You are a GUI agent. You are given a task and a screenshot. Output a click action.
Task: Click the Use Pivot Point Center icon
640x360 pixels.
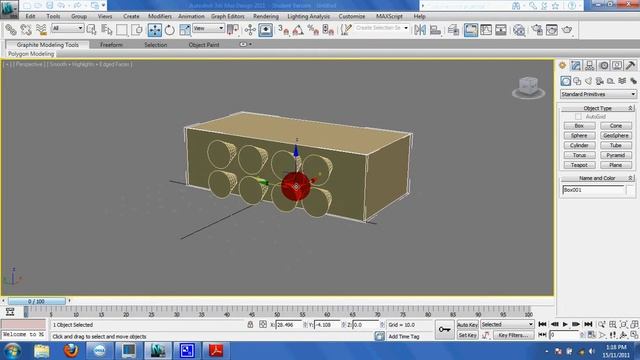233,29
